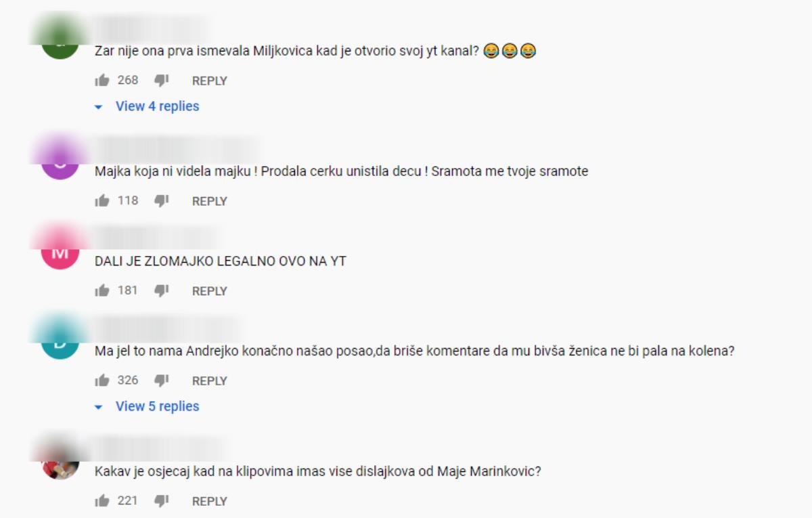Dislike the Andrejko comment
Image resolution: width=812 pixels, height=518 pixels.
[161, 381]
